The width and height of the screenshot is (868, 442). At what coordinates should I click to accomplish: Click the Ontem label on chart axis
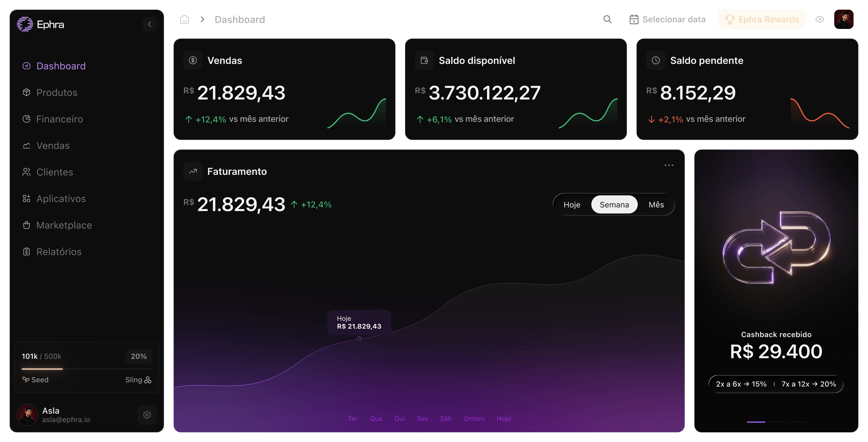[474, 418]
